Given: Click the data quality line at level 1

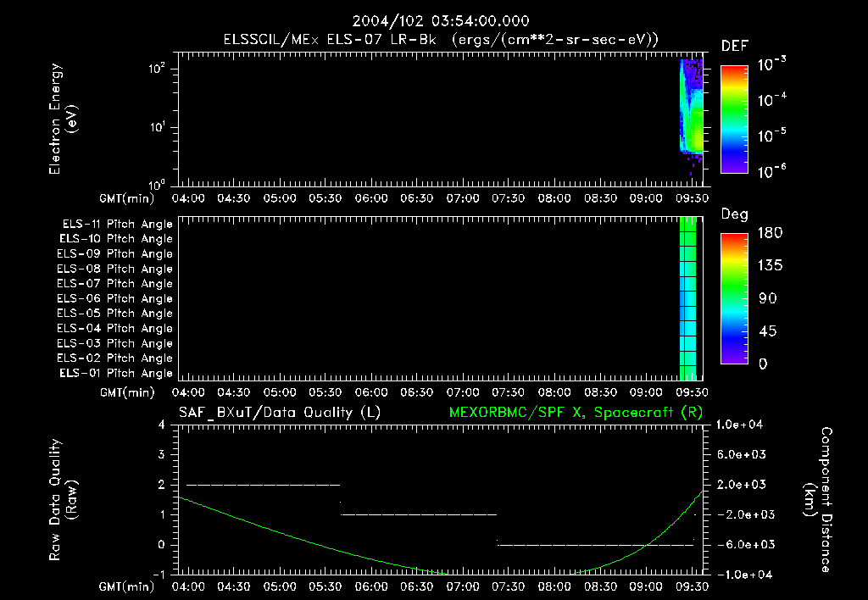Looking at the screenshot, I should point(419,514).
